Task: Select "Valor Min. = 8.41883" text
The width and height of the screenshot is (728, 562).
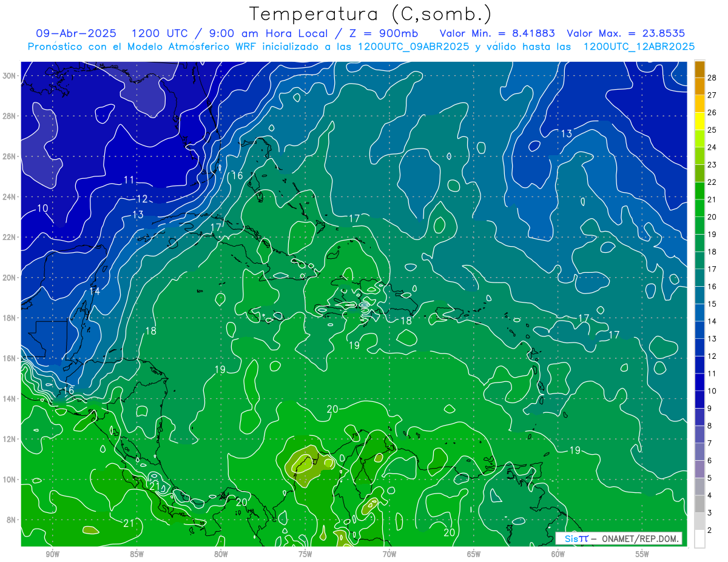Action: [497, 33]
